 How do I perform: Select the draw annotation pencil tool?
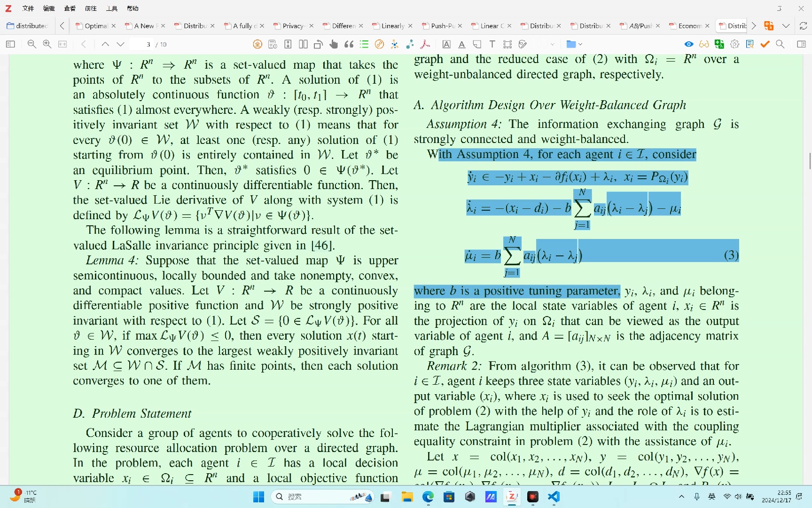point(523,44)
